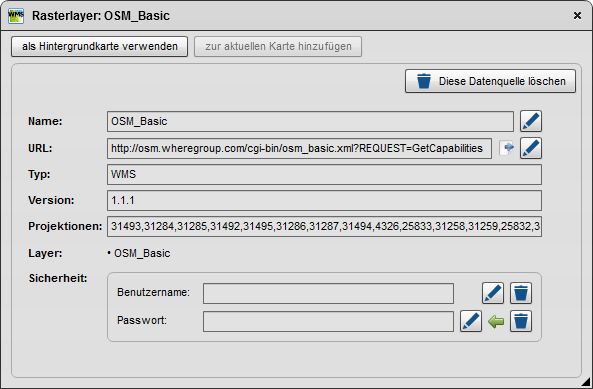Click the WMS icon in title bar
Screen dimensions: 593x389
click(16, 15)
